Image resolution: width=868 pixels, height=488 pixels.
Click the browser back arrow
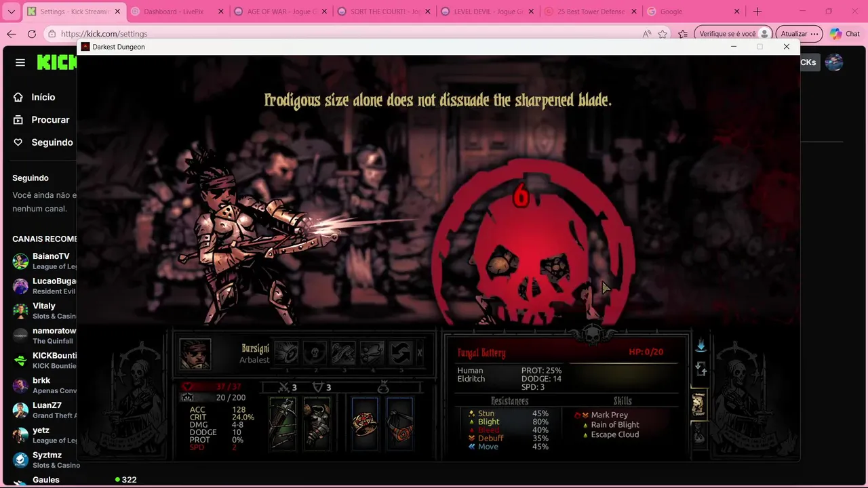(x=12, y=34)
